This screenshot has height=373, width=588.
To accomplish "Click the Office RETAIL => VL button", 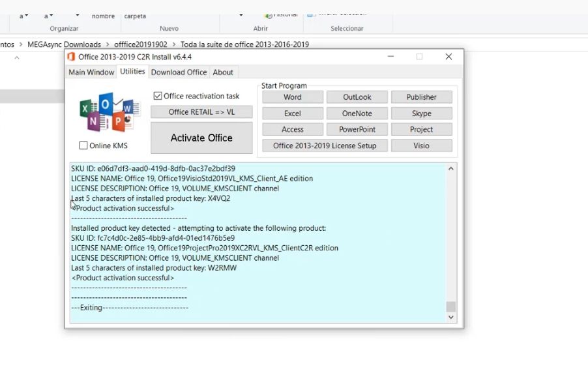I will click(x=201, y=112).
